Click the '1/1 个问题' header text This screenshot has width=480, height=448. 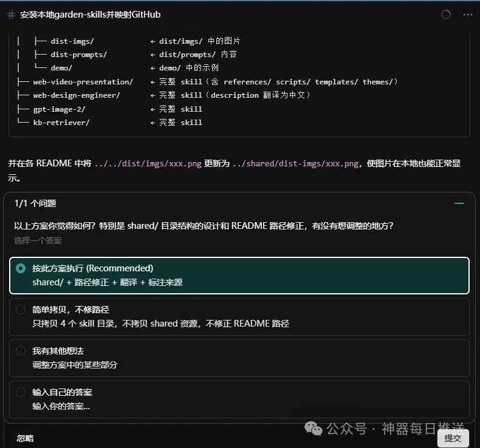(x=35, y=203)
